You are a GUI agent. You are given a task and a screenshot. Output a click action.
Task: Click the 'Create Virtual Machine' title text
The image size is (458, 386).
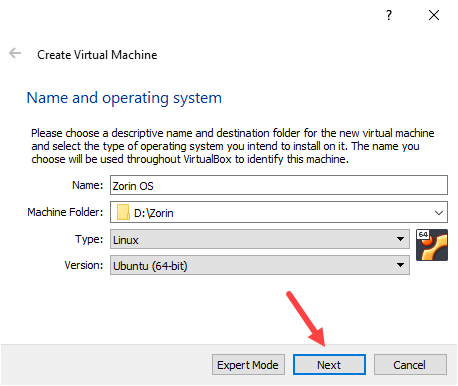pos(97,55)
